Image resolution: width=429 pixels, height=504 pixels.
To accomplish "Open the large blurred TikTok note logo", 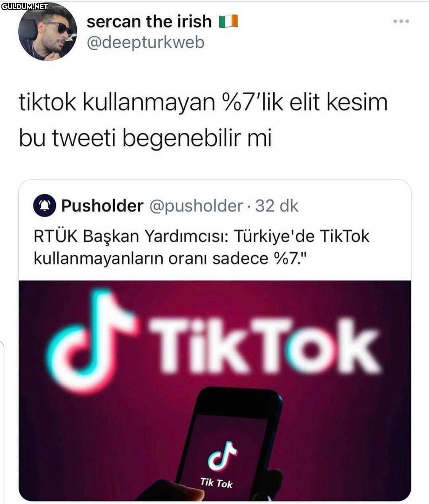I will click(x=92, y=342).
